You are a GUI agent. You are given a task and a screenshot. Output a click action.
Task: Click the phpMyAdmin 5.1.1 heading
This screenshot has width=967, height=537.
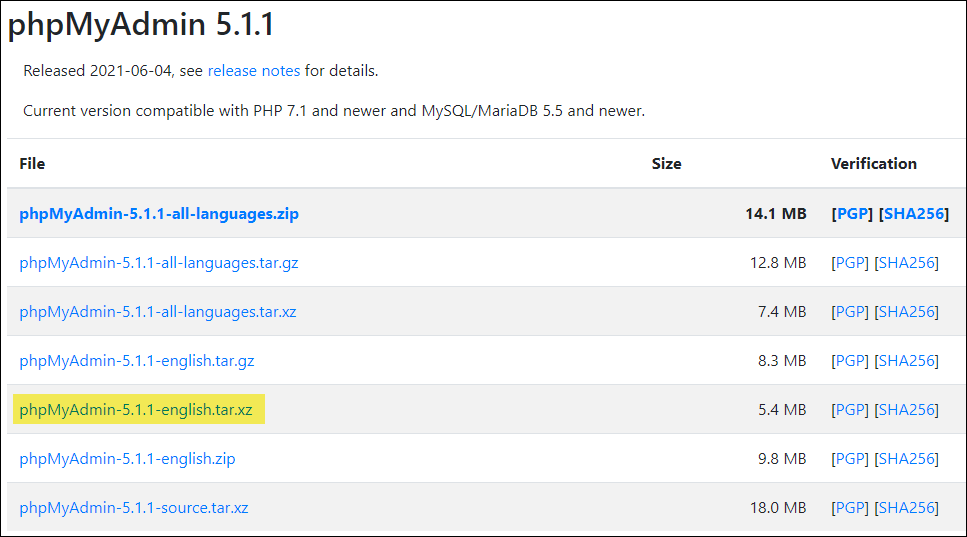pos(141,26)
